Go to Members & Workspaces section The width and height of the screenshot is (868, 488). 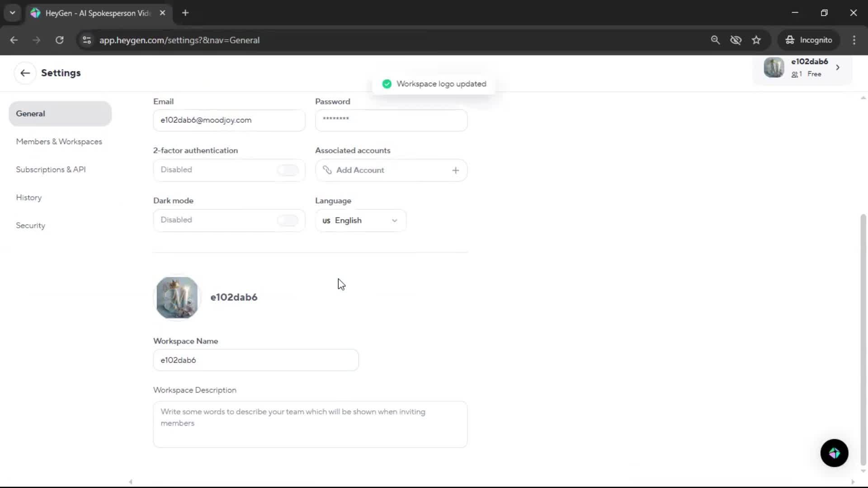click(x=59, y=141)
